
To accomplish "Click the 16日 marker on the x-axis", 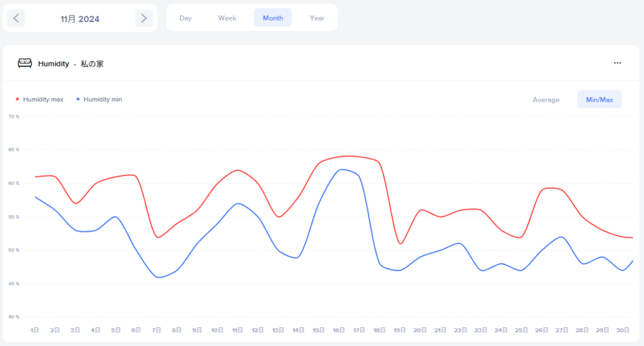I will coord(338,330).
